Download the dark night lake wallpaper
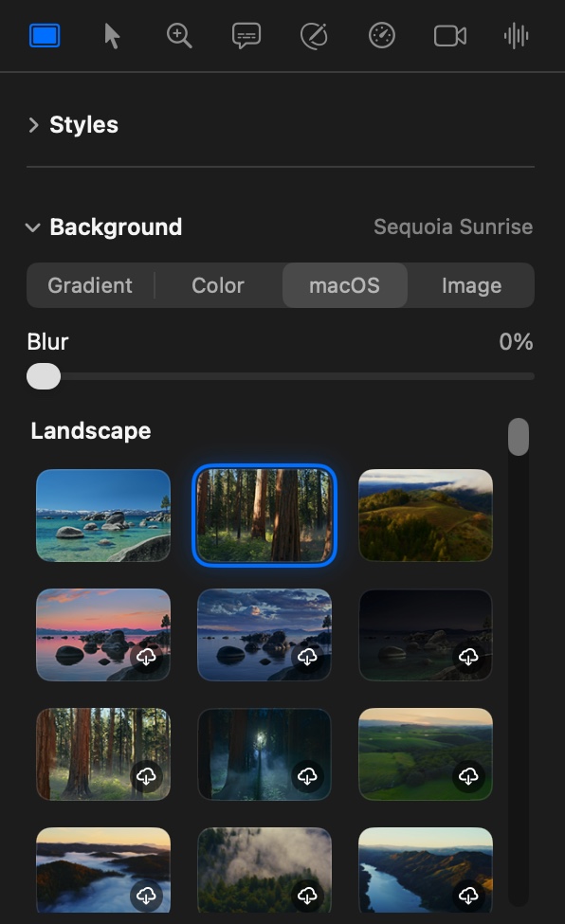Image resolution: width=565 pixels, height=924 pixels. pyautogui.click(x=468, y=657)
